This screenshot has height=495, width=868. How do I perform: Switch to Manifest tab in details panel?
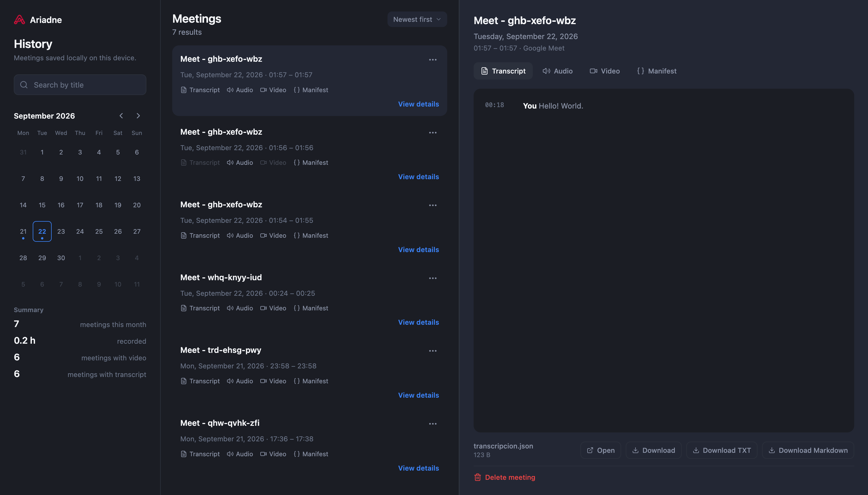pyautogui.click(x=657, y=71)
